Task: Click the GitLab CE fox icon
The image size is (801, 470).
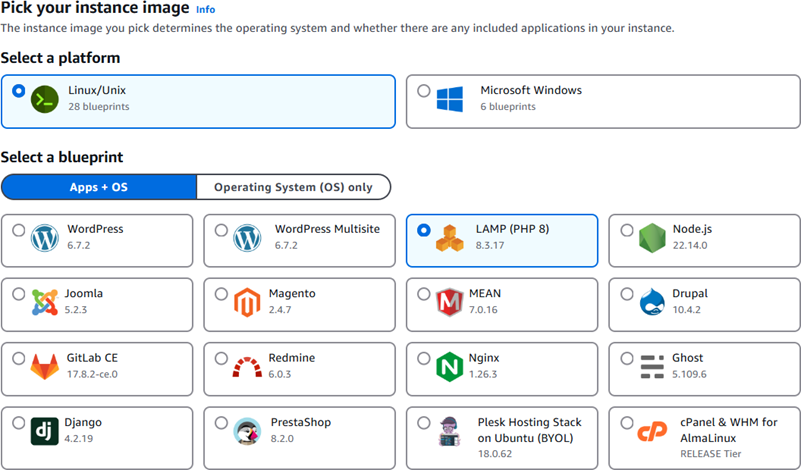Action: 45,366
